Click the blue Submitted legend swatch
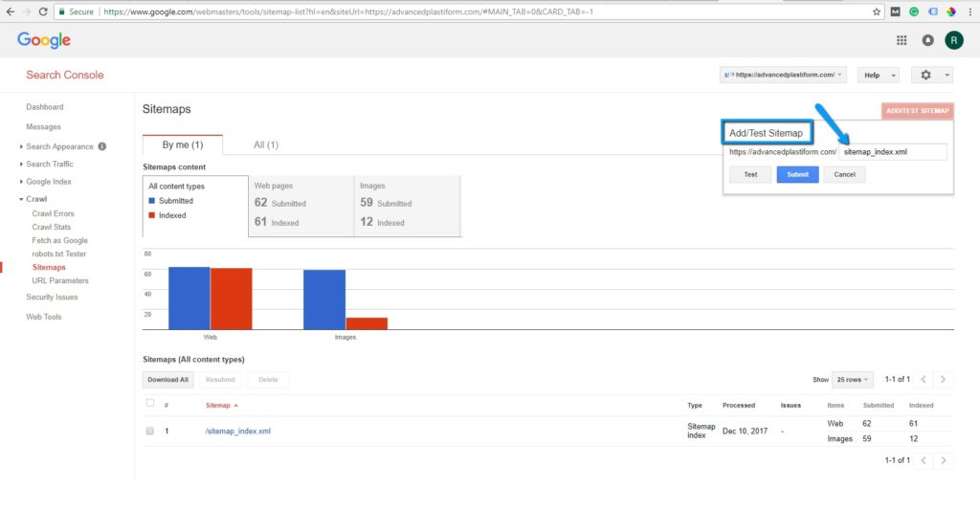Image resolution: width=980 pixels, height=509 pixels. point(152,201)
